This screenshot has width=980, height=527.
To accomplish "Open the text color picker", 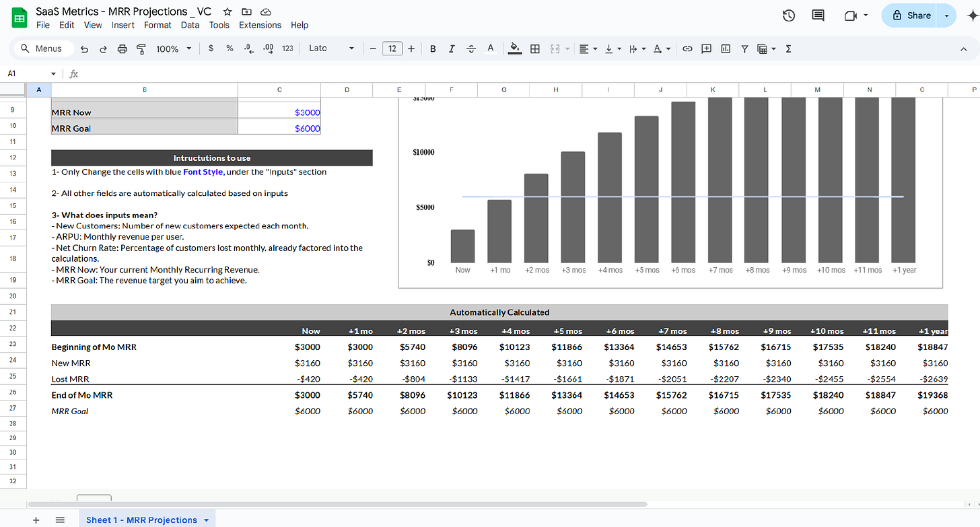I will 491,48.
